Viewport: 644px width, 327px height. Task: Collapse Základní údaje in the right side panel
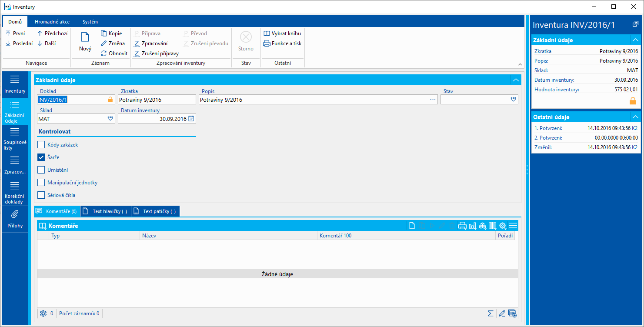636,40
